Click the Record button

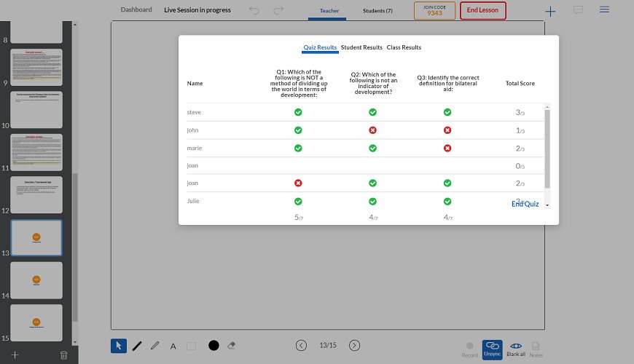point(469,349)
